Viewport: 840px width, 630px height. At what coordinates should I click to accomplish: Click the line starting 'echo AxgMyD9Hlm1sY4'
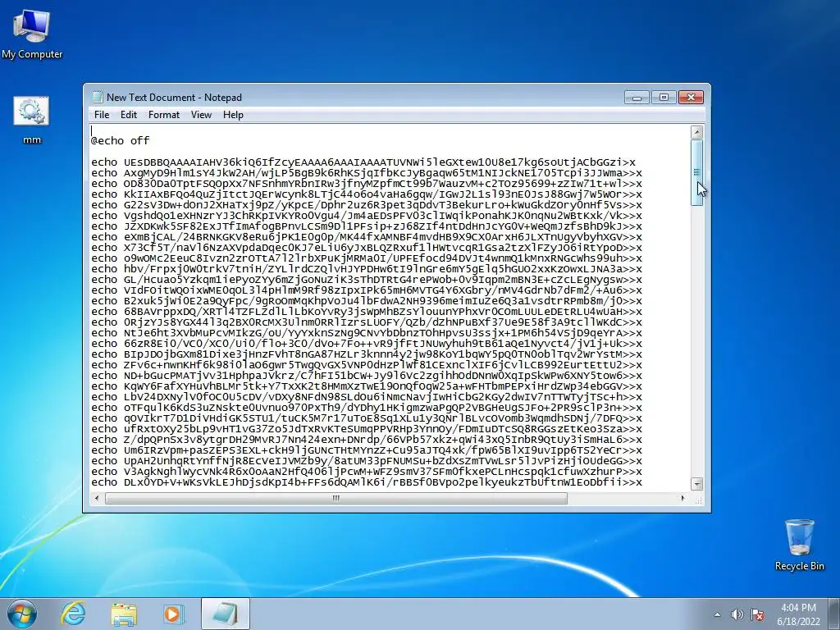click(x=367, y=173)
